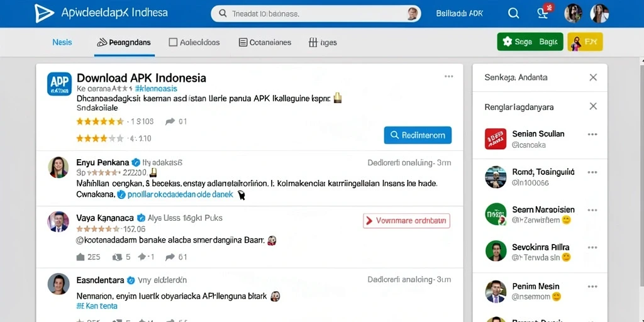
Task: Click the verified badge next to Easndentara
Action: click(x=131, y=280)
